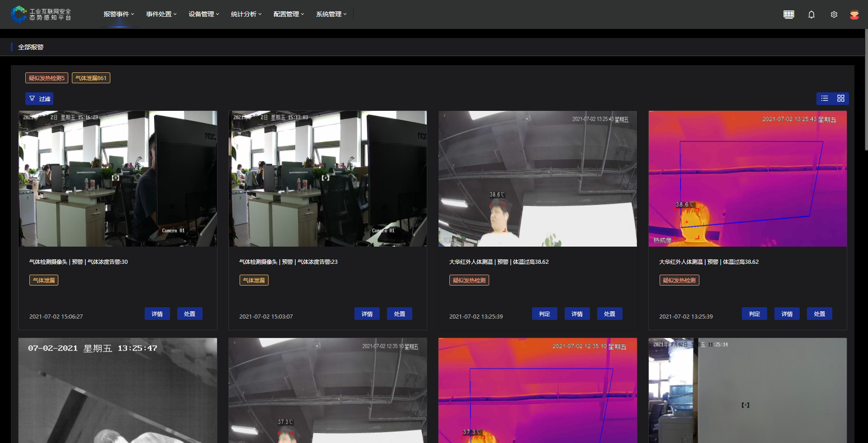Screen dimensions: 868x443
Task: Click the platform logo icon
Action: 19,14
